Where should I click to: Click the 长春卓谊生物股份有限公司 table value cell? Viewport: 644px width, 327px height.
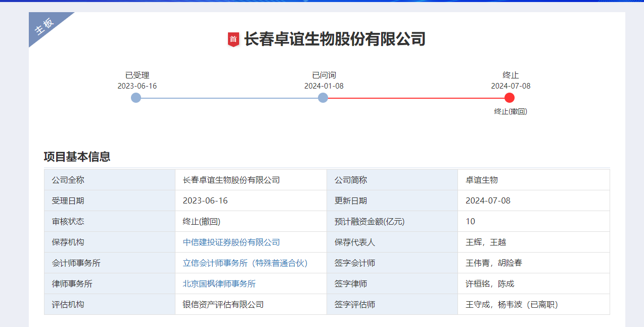251,180
